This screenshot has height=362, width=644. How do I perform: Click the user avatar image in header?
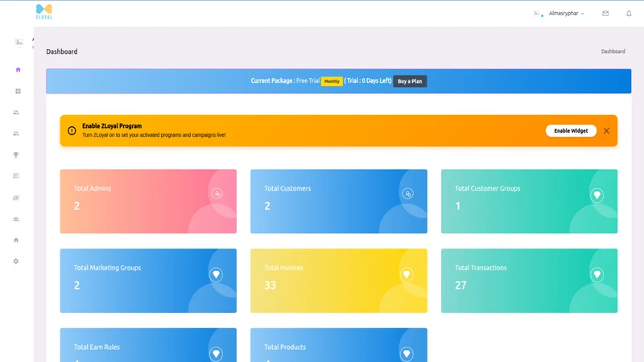[x=537, y=14]
